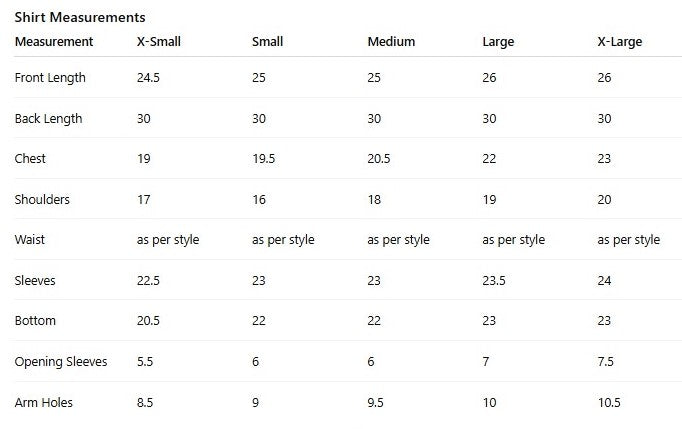Click the Shirt Measurements heading
Image resolution: width=682 pixels, height=429 pixels.
tap(80, 17)
